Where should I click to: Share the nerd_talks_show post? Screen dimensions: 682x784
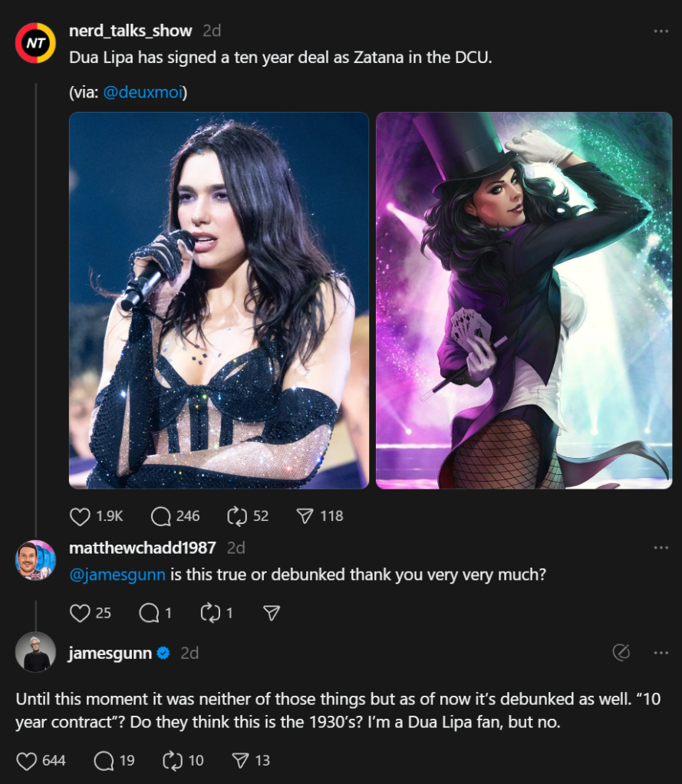[x=305, y=516]
